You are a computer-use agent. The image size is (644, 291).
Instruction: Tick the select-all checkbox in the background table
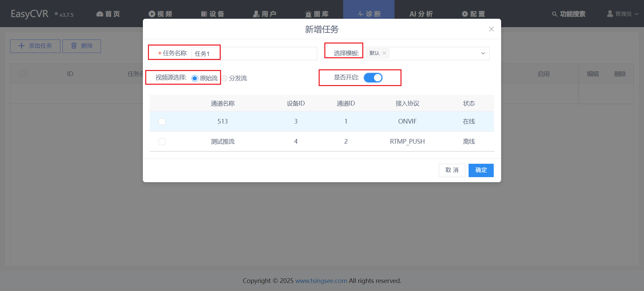(23, 74)
